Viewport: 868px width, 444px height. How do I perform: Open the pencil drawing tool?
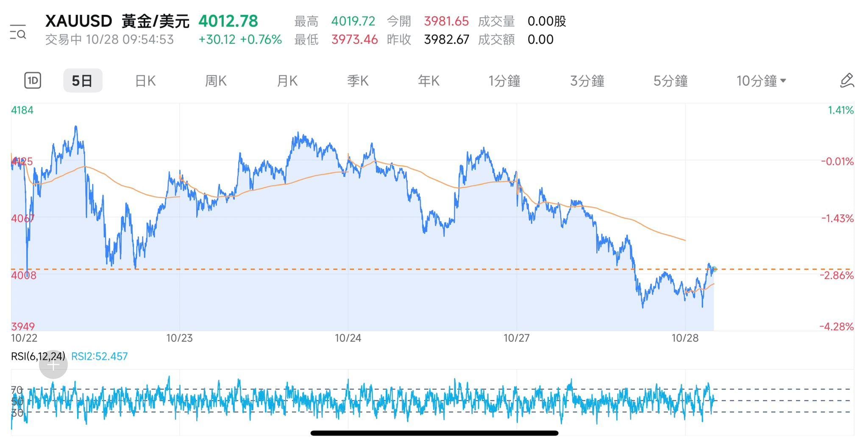click(847, 80)
